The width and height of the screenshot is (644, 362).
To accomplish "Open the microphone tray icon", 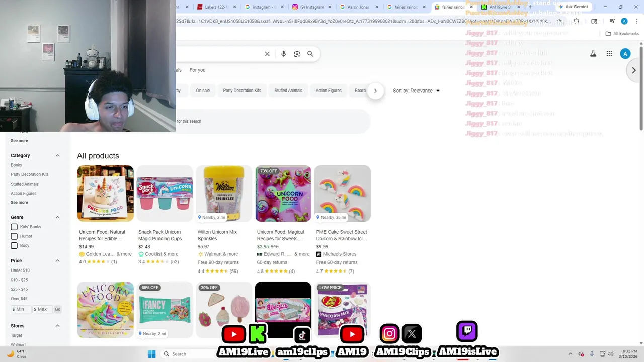I will 592,354.
